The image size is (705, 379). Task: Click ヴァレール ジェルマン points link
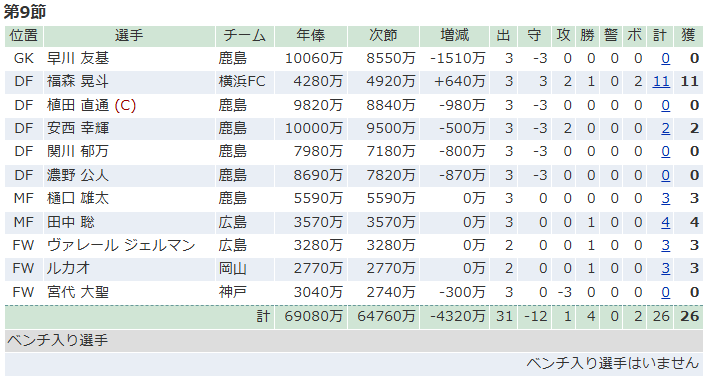pyautogui.click(x=665, y=245)
